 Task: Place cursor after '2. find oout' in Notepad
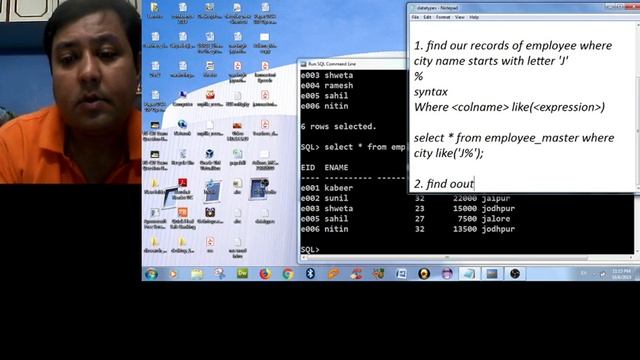click(474, 184)
